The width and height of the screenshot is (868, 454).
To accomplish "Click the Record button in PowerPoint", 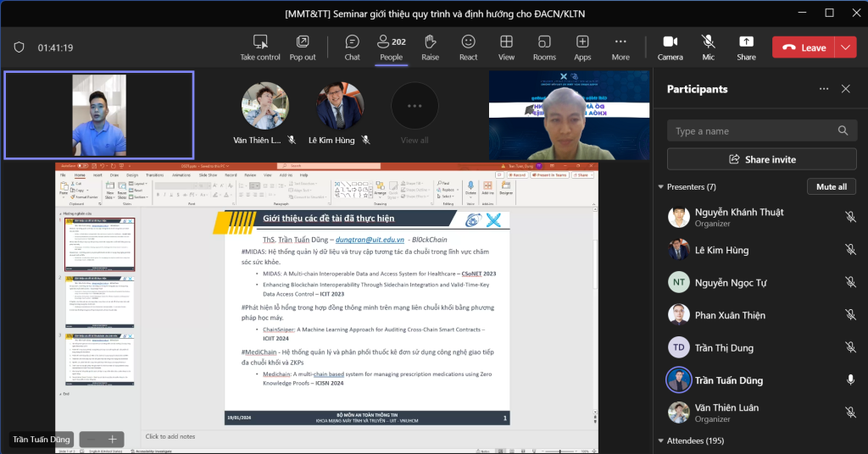I will (517, 175).
